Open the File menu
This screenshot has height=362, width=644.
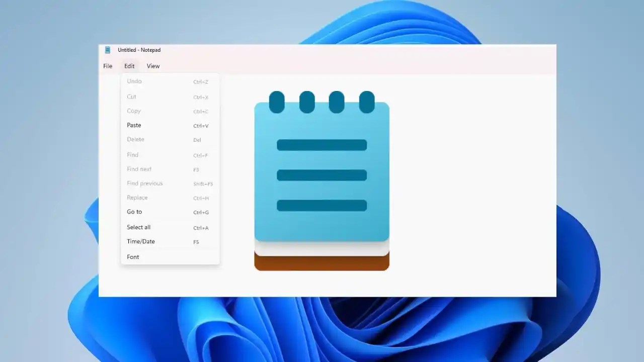tap(107, 66)
